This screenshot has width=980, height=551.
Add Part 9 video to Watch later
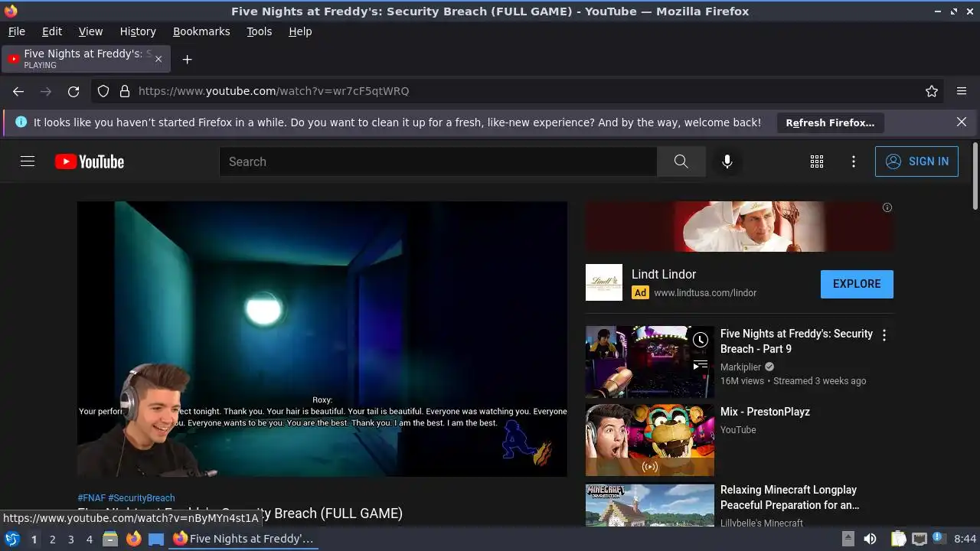pos(701,340)
